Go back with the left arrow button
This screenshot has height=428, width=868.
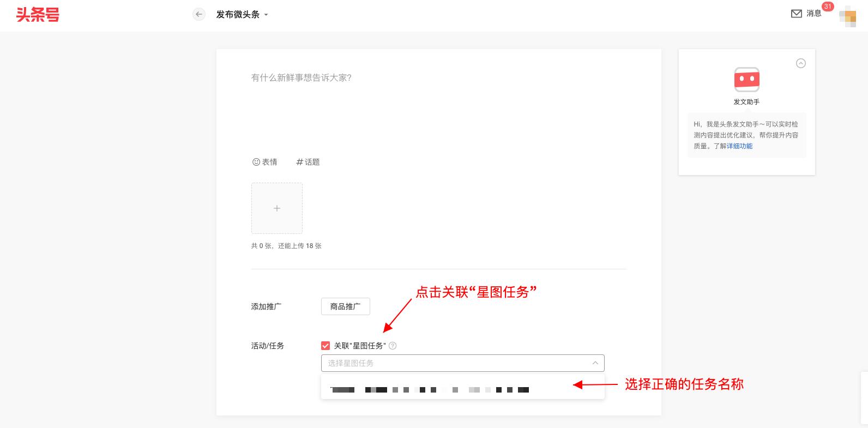click(x=199, y=15)
